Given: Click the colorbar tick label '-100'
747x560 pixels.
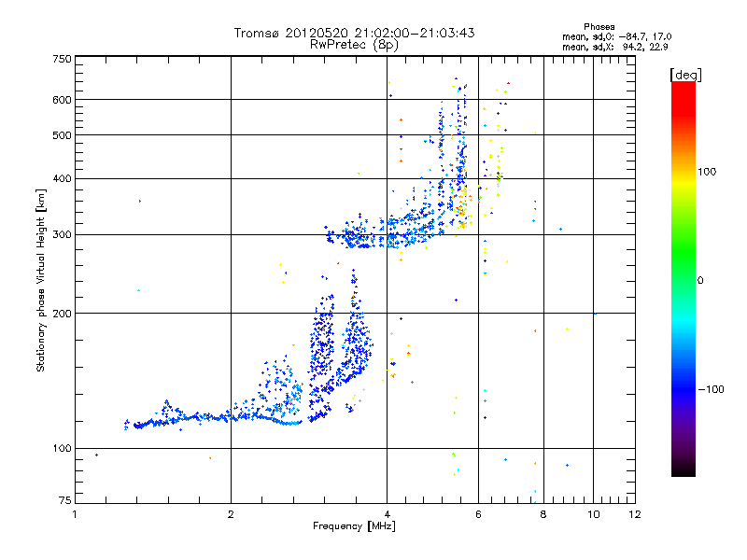Looking at the screenshot, I should click(x=711, y=389).
